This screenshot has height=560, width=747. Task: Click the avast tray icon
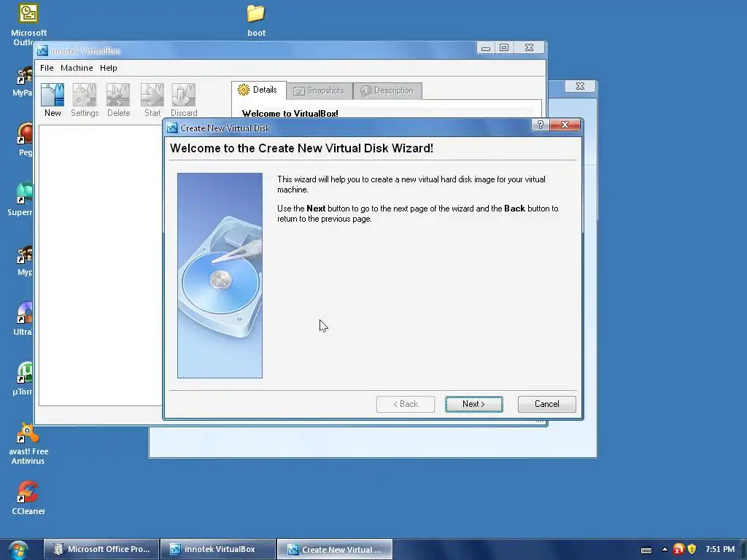pyautogui.click(x=678, y=550)
